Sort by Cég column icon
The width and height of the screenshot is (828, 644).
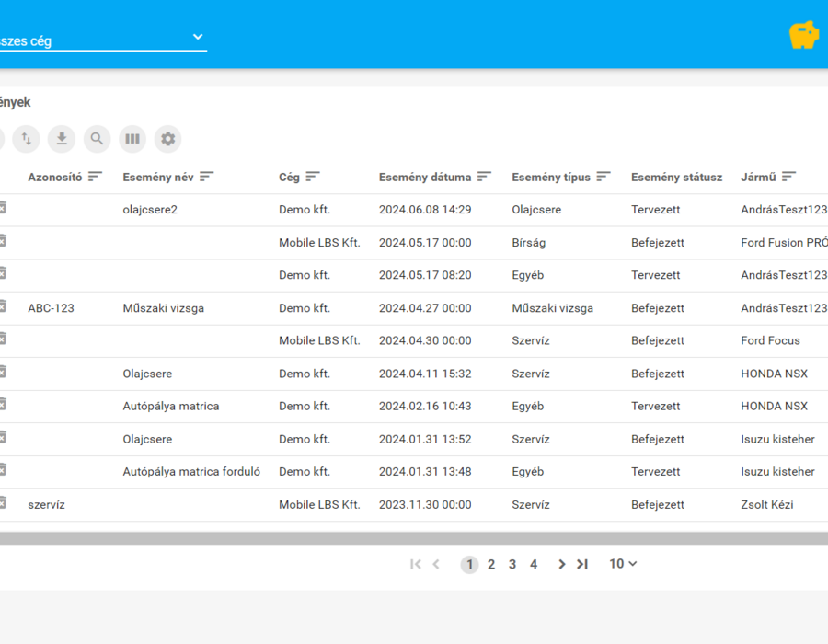[313, 177]
